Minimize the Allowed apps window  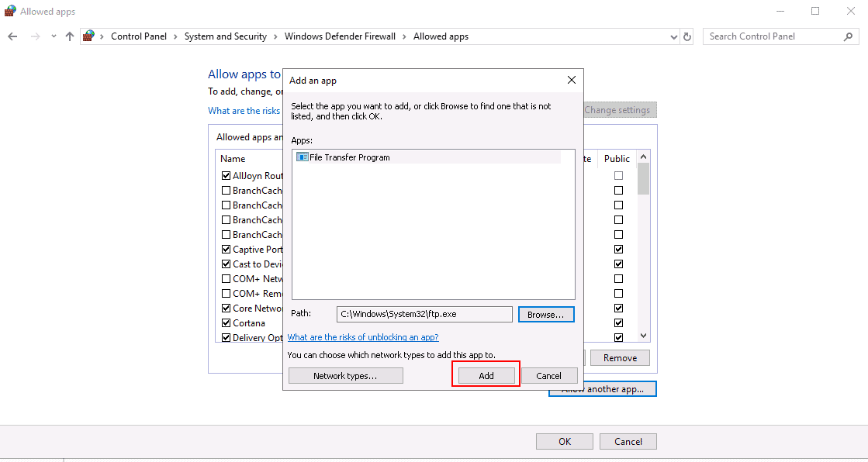pyautogui.click(x=780, y=11)
